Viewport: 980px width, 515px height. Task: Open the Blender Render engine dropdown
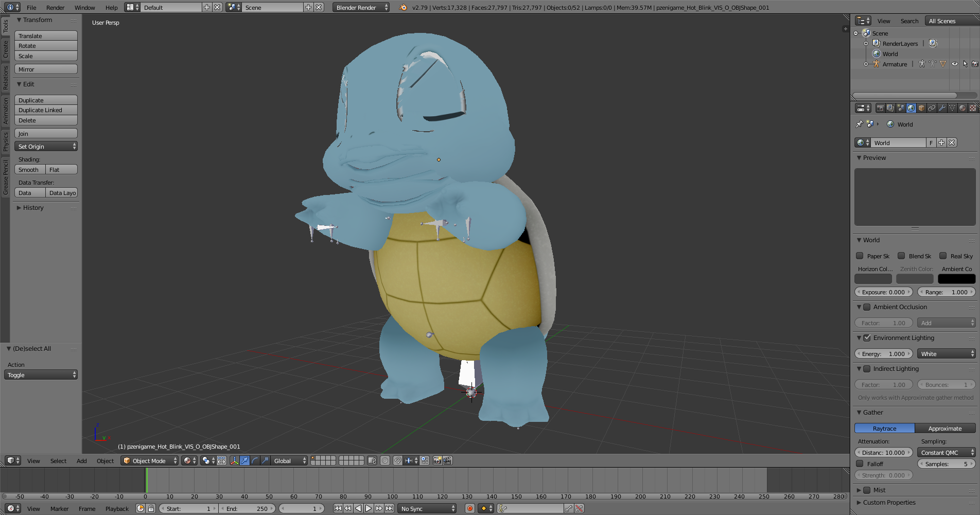(361, 7)
